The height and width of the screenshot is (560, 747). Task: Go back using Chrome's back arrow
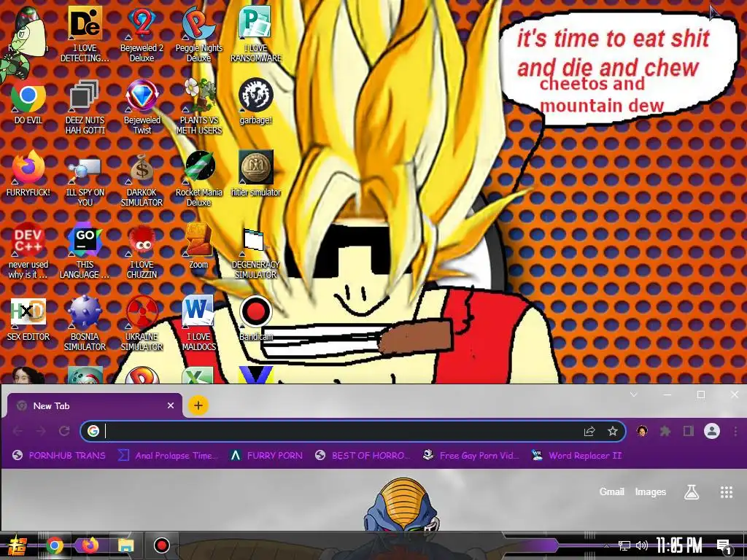18,432
